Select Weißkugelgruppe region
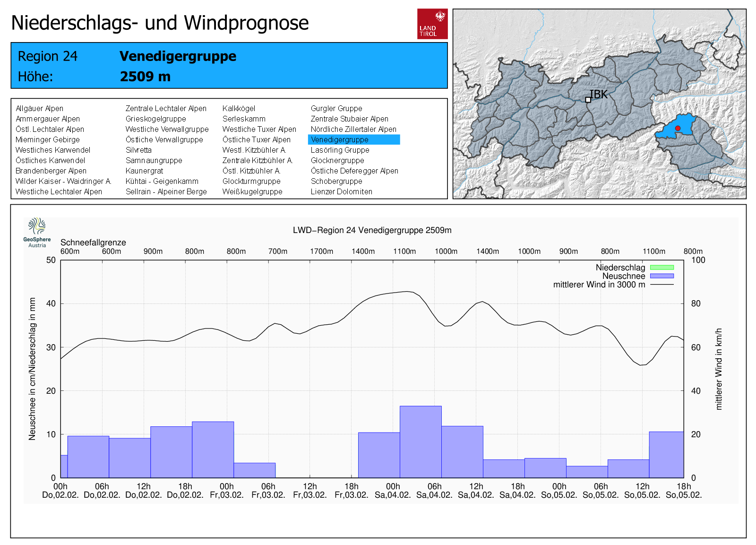 click(252, 191)
